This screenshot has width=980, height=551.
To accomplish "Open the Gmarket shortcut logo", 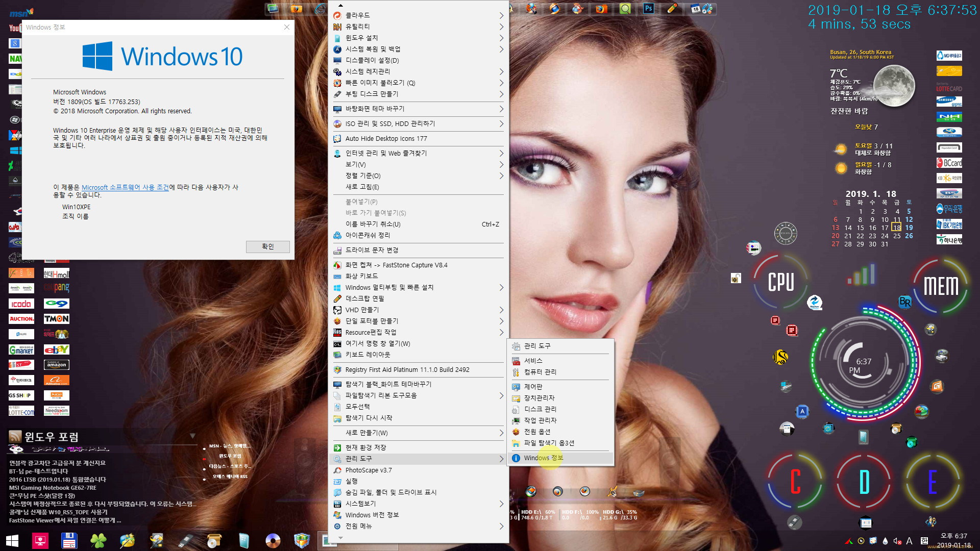I will [x=21, y=349].
